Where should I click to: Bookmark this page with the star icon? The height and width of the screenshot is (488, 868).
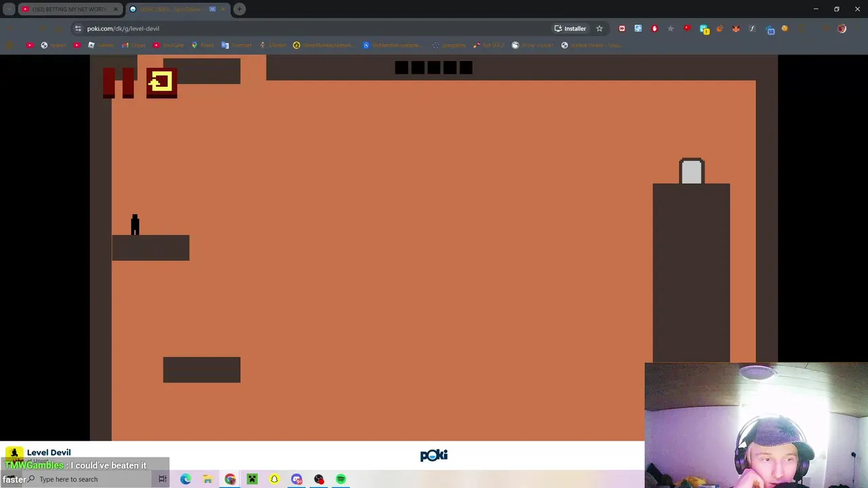[599, 28]
